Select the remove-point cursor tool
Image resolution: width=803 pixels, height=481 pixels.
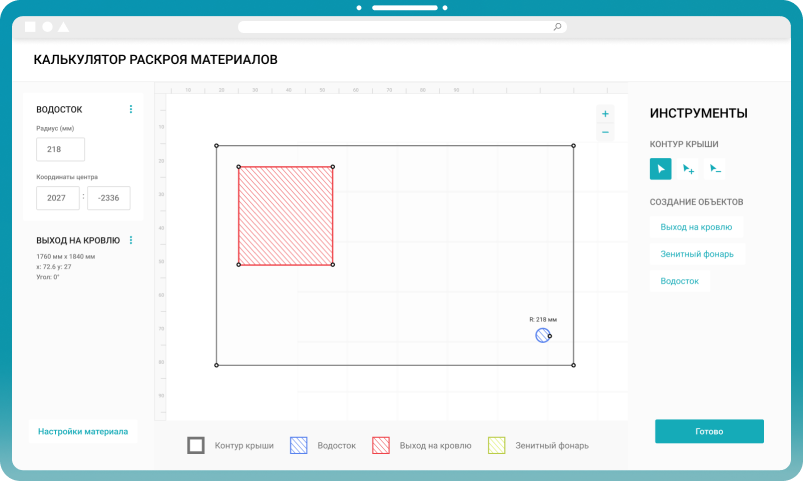click(715, 169)
